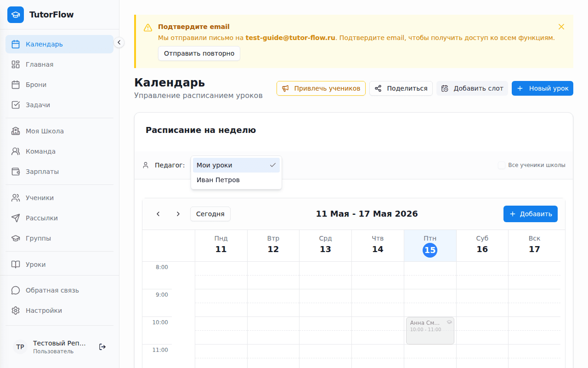The width and height of the screenshot is (588, 368).
Task: Select Втр 12 day header
Action: pyautogui.click(x=273, y=245)
